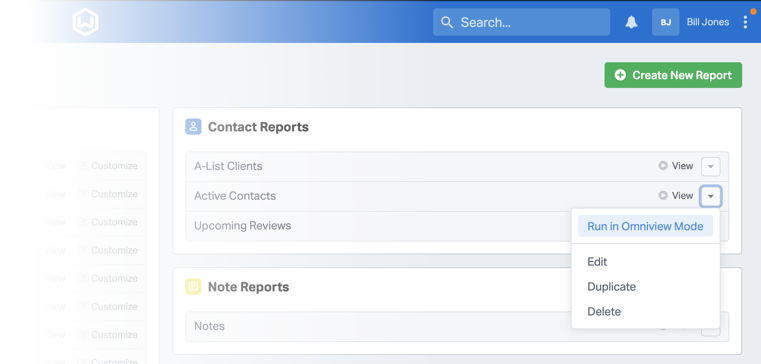
Task: Expand the A-List Clients dropdown arrow
Action: point(711,166)
